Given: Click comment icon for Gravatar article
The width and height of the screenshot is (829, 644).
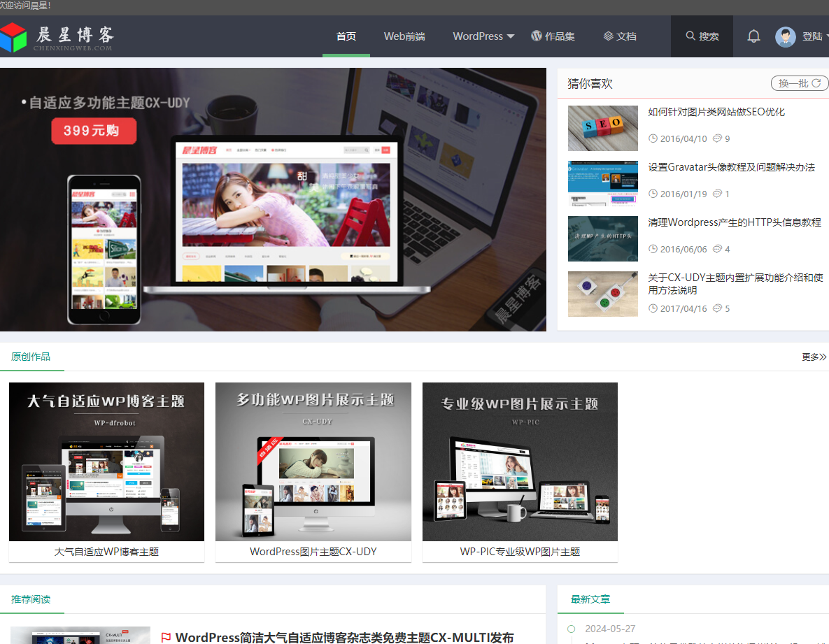Looking at the screenshot, I should [x=717, y=194].
